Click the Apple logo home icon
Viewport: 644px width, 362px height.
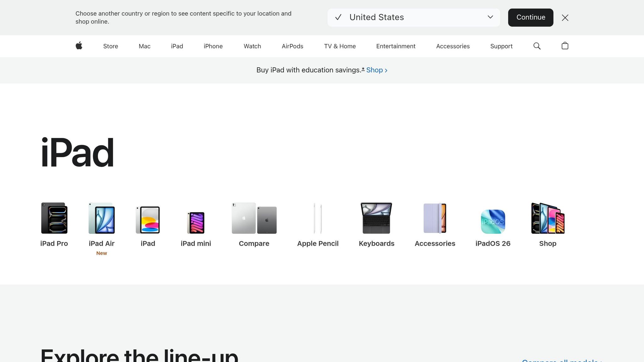coord(79,46)
